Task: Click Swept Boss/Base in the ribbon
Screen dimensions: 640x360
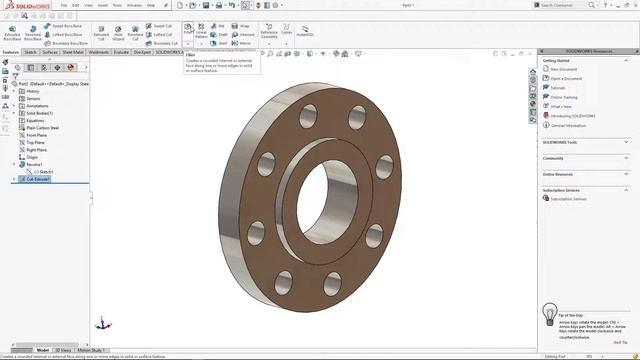Action: coord(63,26)
